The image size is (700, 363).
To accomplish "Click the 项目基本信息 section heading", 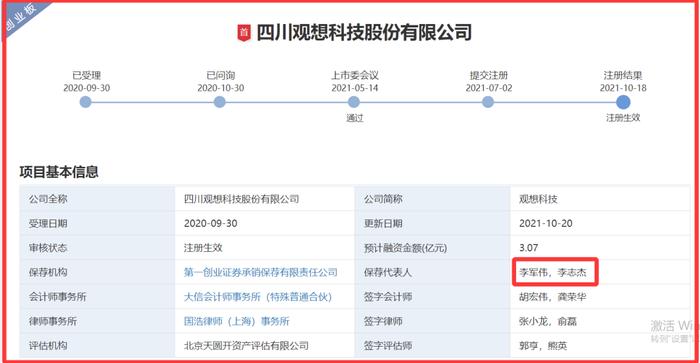I will (59, 172).
